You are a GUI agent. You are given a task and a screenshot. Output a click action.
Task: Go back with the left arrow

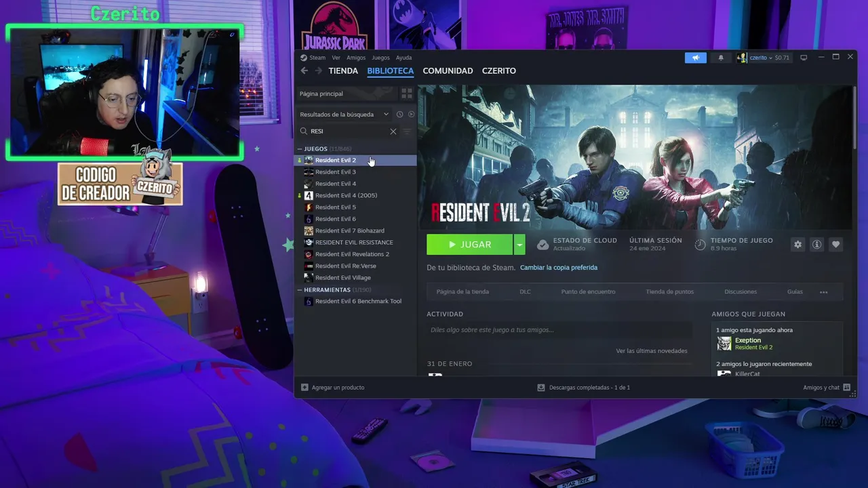[304, 70]
